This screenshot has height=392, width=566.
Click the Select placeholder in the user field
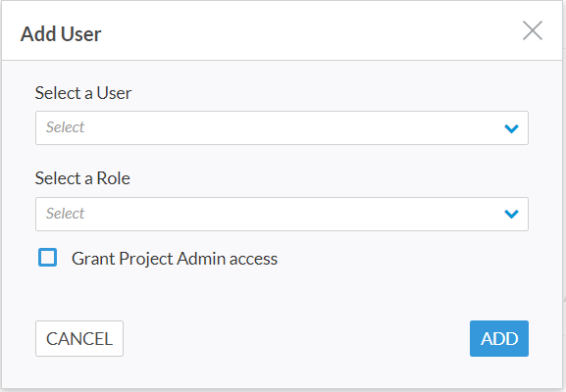click(65, 127)
